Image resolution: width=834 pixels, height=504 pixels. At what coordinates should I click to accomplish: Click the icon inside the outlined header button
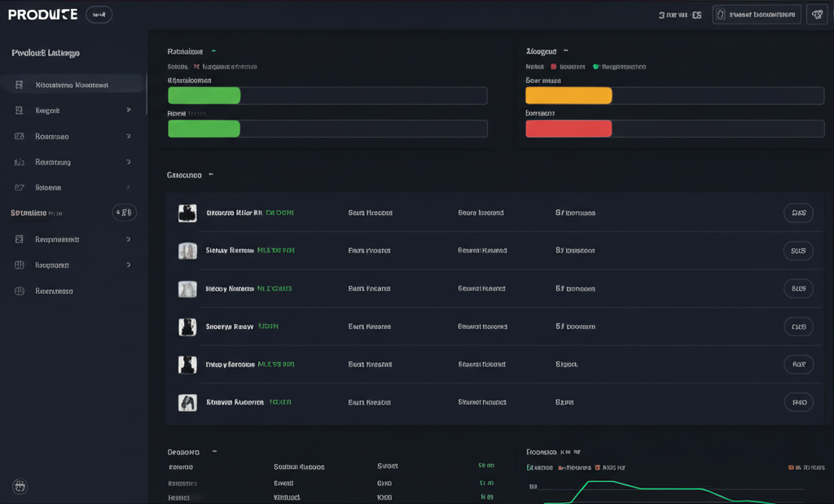coord(721,15)
